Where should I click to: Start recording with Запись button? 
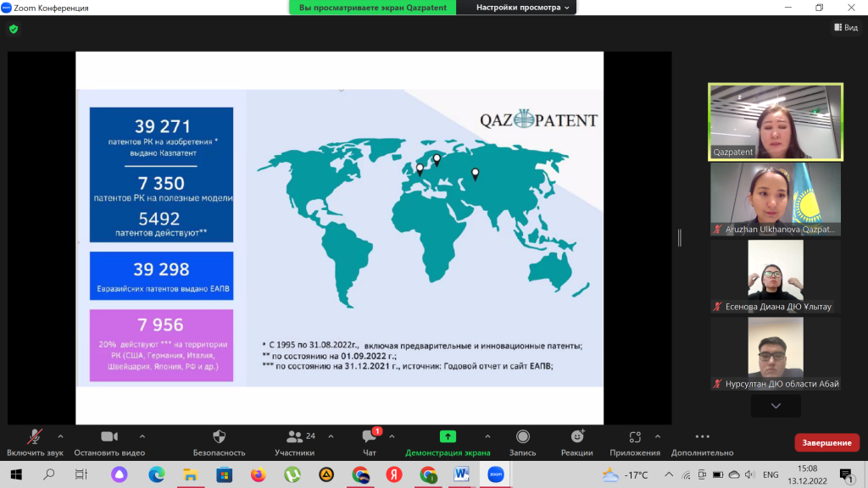pos(523,437)
